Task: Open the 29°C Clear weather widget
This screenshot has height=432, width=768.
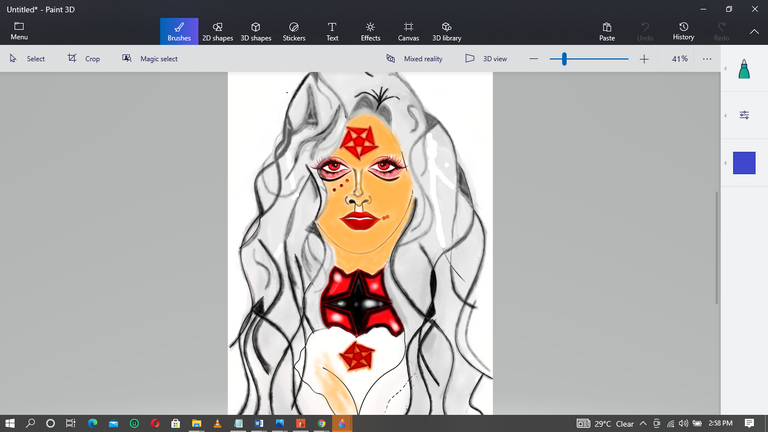Action: (x=605, y=423)
